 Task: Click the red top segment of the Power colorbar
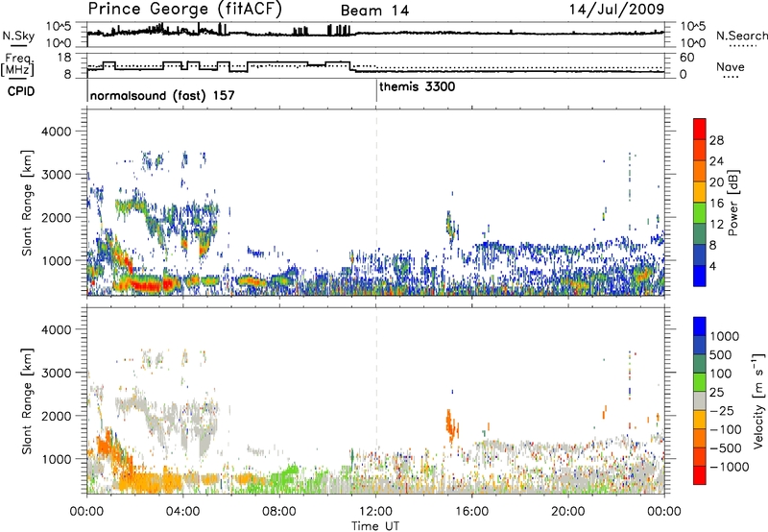coord(700,127)
